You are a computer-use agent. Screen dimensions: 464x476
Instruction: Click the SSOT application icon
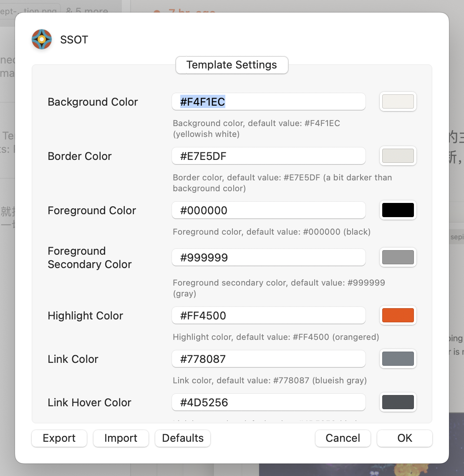tap(41, 39)
